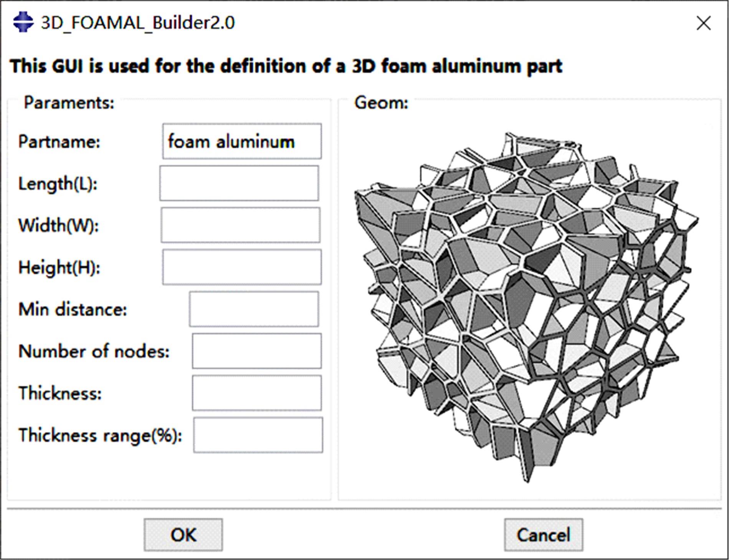Click the Paraments group box title
This screenshot has height=560, width=729.
(x=69, y=103)
